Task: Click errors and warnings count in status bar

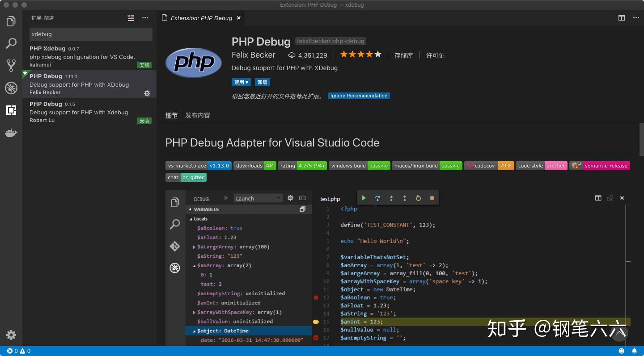Action: [19, 351]
